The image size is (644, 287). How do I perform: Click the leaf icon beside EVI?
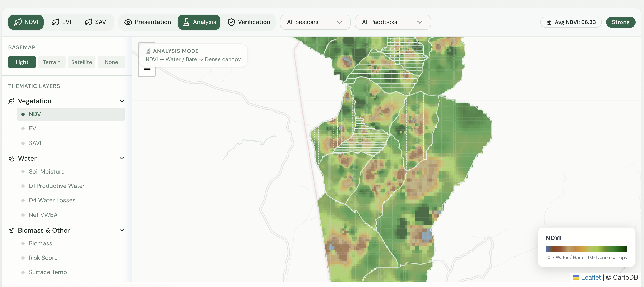tap(55, 22)
